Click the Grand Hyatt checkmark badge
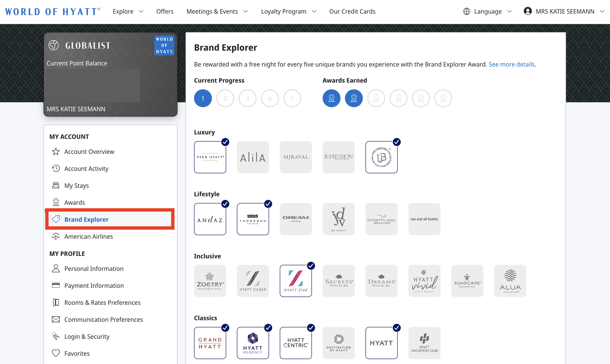The width and height of the screenshot is (610, 364). pyautogui.click(x=225, y=328)
